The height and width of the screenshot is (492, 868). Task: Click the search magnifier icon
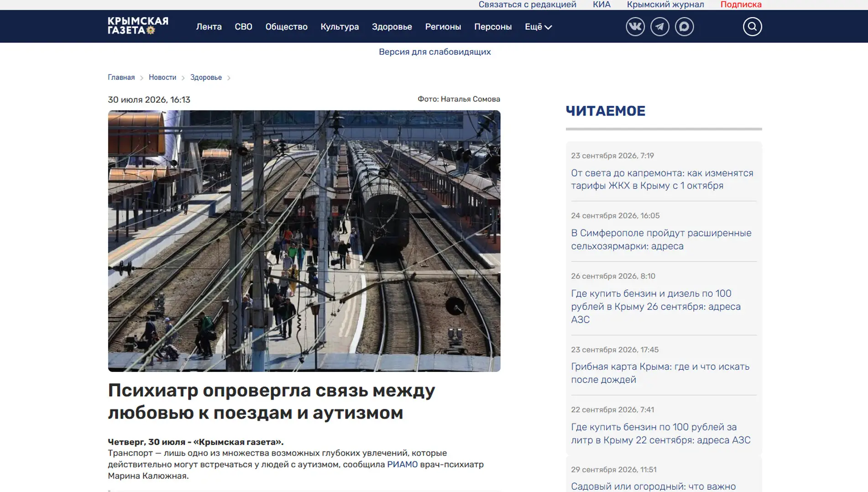click(752, 26)
